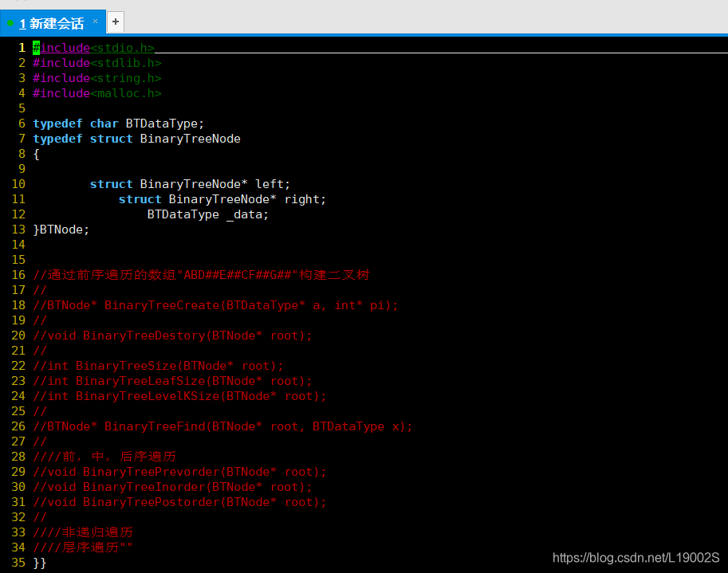Click the BinaryTreeDestory comment line
This screenshot has width=728, height=573.
(x=172, y=336)
